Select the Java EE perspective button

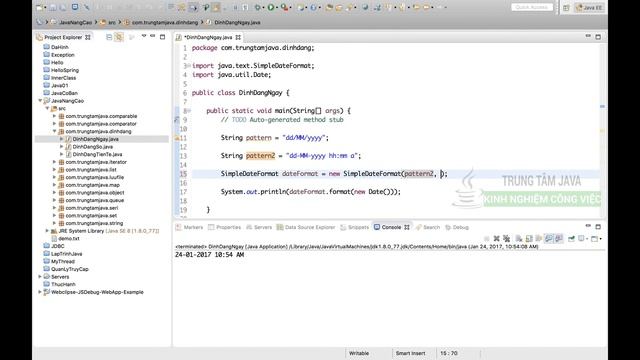(x=589, y=8)
